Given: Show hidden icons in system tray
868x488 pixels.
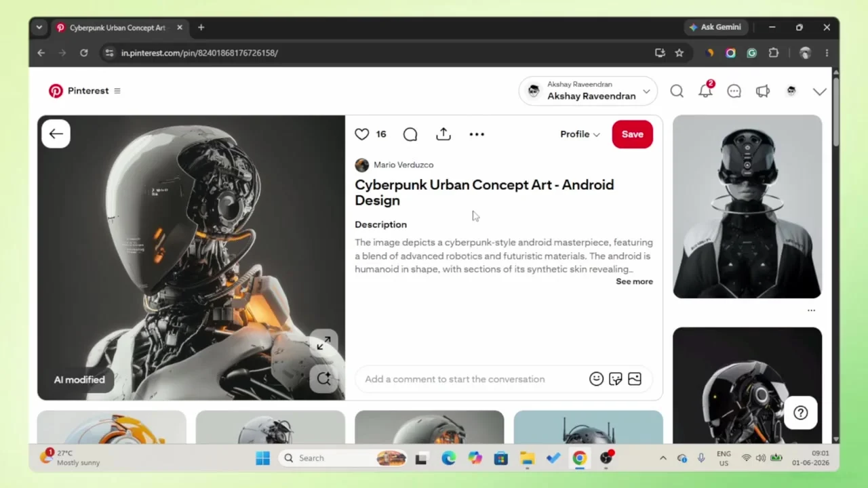Looking at the screenshot, I should coord(663,458).
